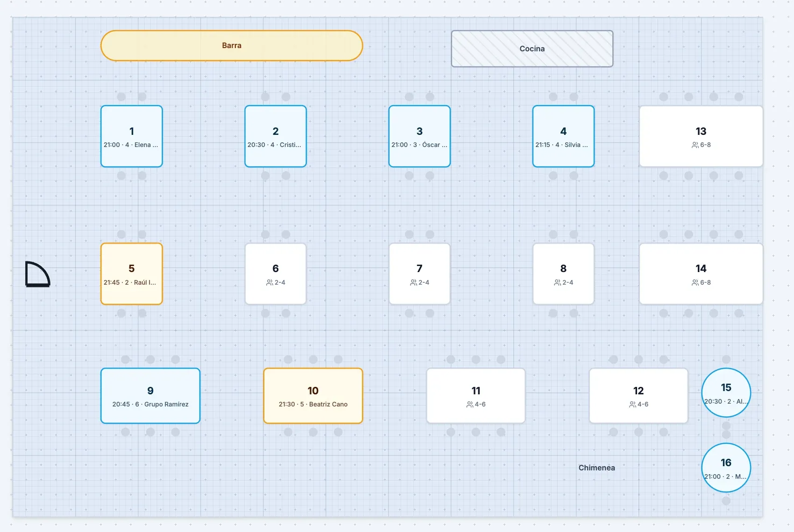Select table 5 with Raúl's reservation

[132, 274]
